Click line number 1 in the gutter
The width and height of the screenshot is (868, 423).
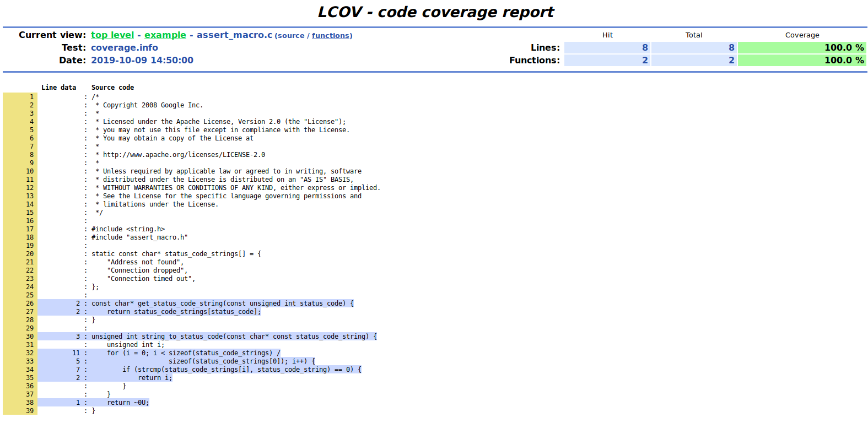[x=32, y=97]
